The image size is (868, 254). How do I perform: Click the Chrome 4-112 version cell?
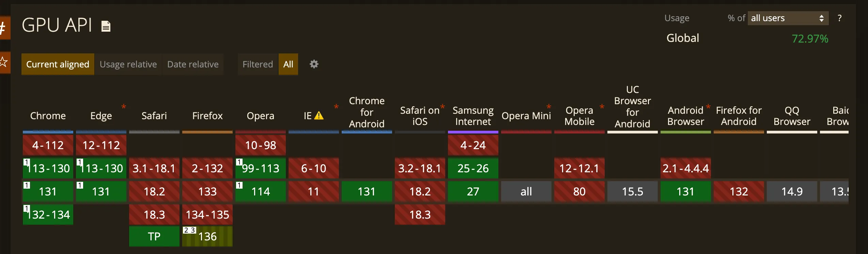tap(48, 145)
